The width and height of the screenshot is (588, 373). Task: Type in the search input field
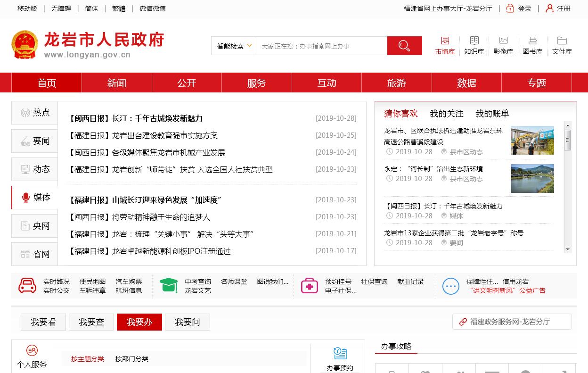(321, 46)
